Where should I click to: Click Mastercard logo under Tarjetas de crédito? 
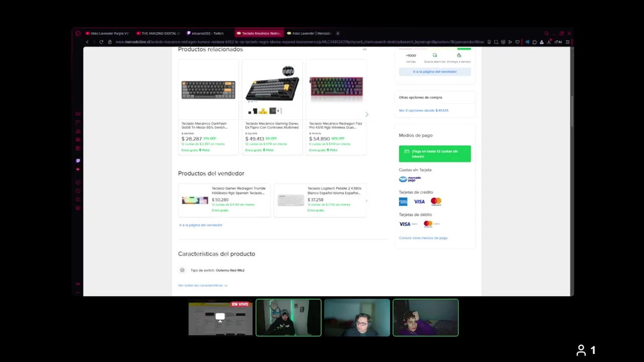(x=436, y=201)
